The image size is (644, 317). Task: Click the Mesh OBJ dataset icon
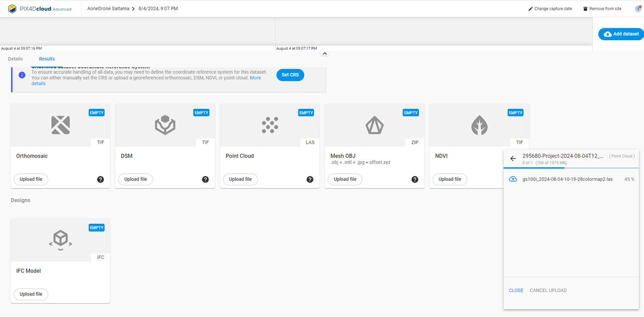click(x=373, y=126)
